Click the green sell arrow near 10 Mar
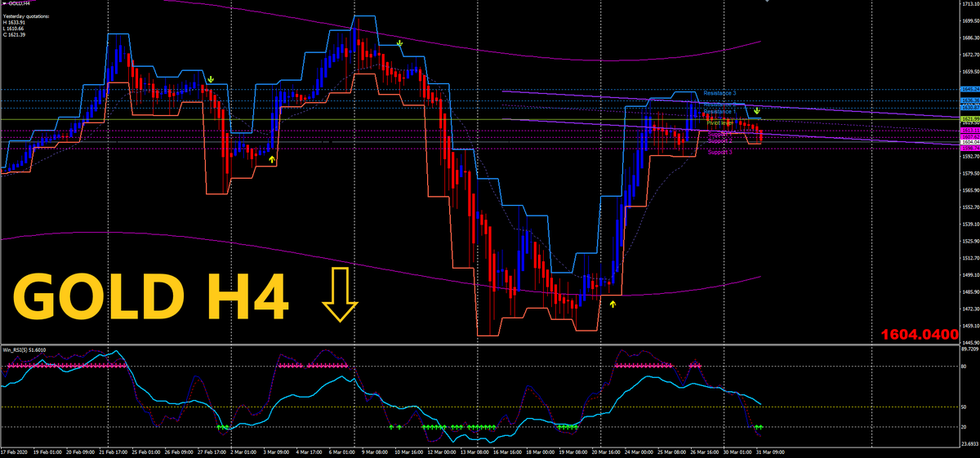Image resolution: width=980 pixels, height=458 pixels. coord(399,43)
